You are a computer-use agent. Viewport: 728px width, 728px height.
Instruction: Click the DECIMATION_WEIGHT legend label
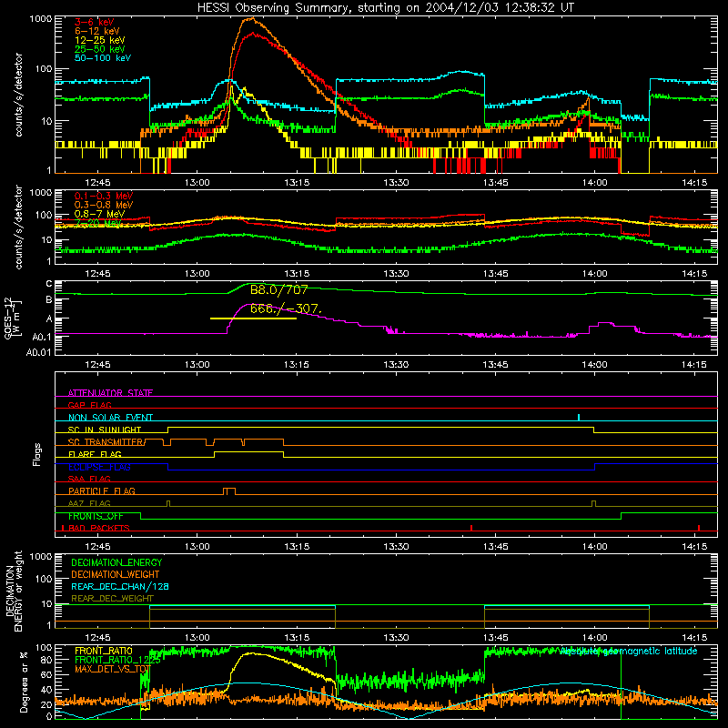point(116,574)
